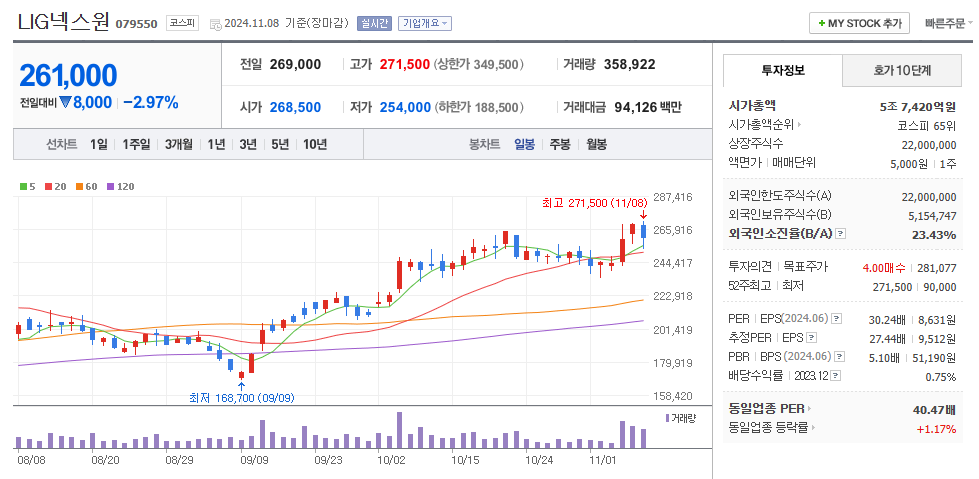Click the 동일업종 PER link
This screenshot has height=479, width=979.
click(766, 409)
